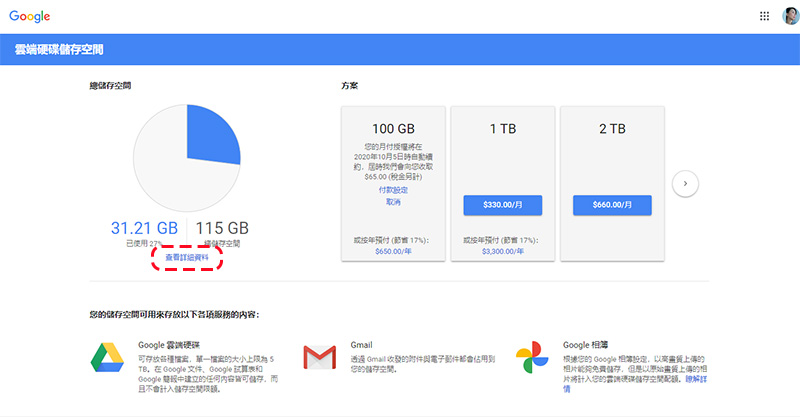The height and width of the screenshot is (417, 800).
Task: Click the 2 TB plan title
Action: pos(612,129)
